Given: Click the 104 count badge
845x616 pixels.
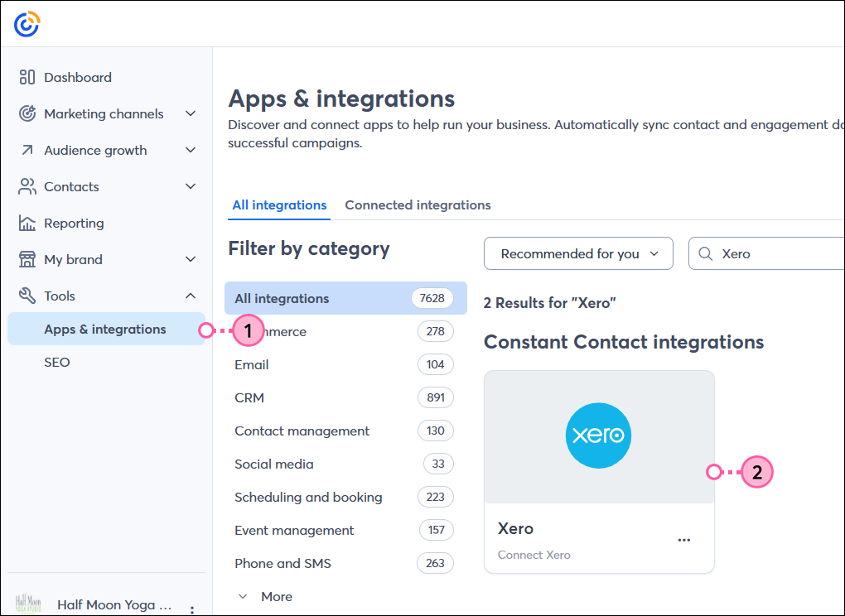Looking at the screenshot, I should 436,364.
